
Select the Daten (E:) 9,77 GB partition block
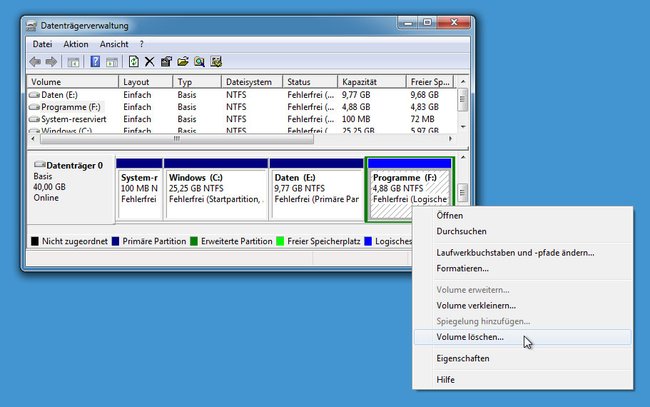click(x=317, y=189)
